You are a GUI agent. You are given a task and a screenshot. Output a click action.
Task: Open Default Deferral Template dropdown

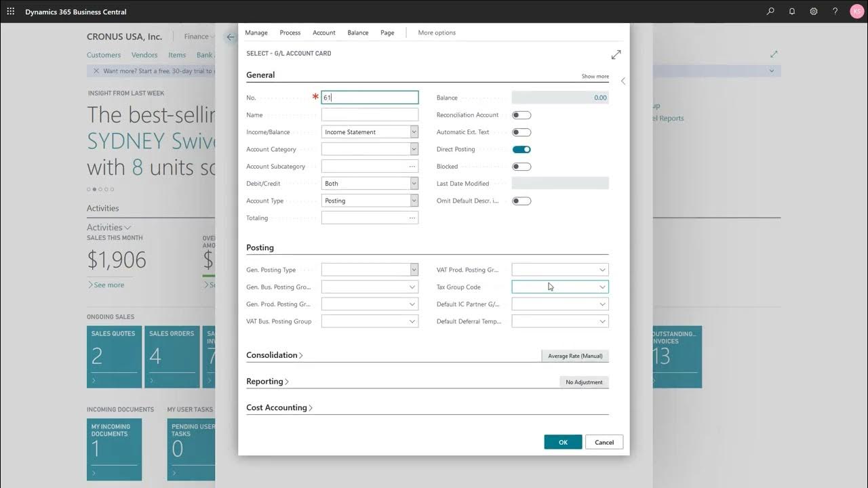tap(602, 321)
